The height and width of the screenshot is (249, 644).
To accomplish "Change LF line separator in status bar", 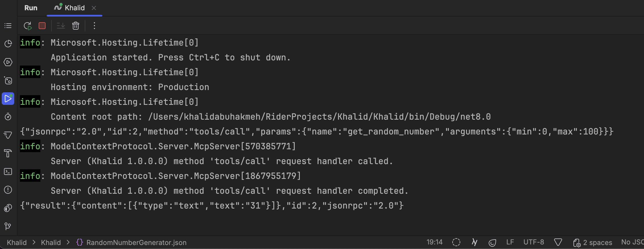I will 510,242.
